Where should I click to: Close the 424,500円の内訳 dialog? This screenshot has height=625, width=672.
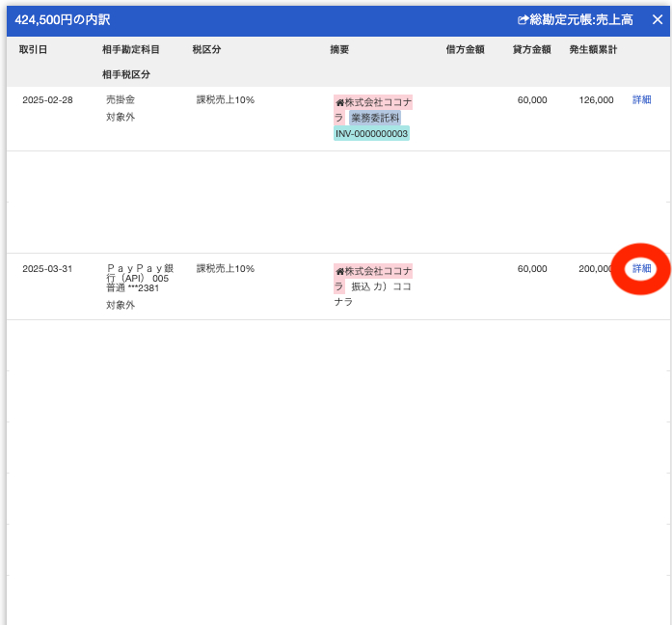(658, 19)
